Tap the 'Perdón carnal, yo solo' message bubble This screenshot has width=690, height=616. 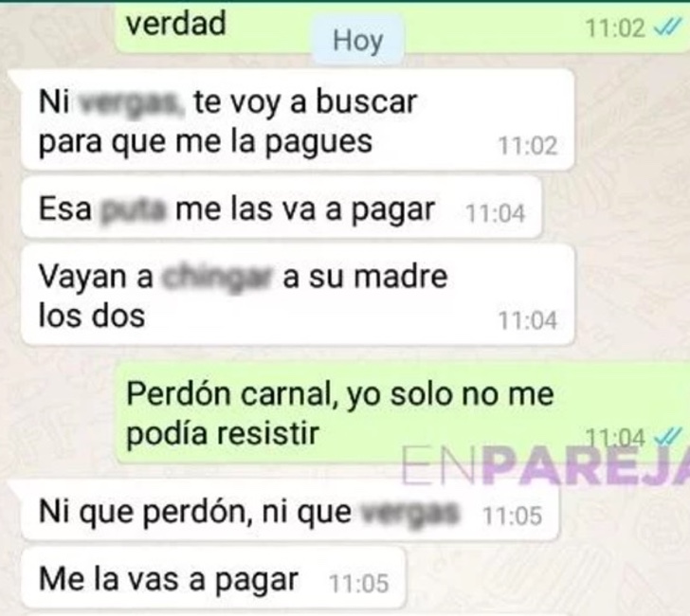(x=402, y=413)
